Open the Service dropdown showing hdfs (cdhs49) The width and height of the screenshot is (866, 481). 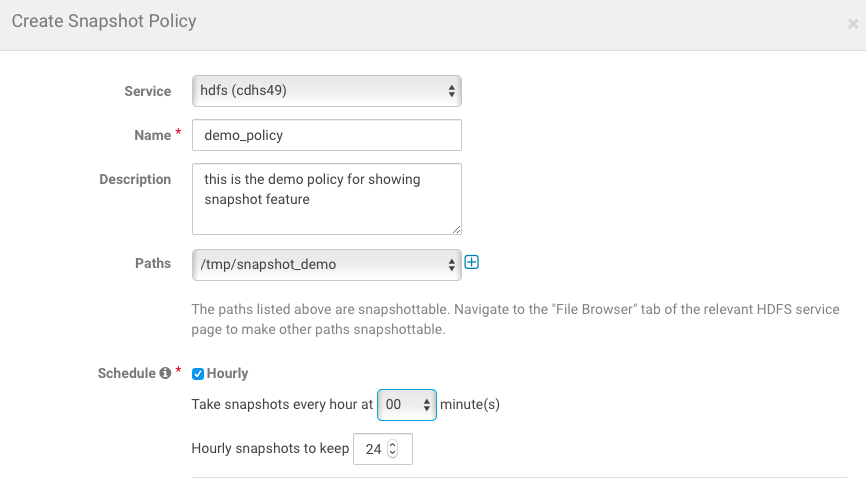(x=326, y=91)
